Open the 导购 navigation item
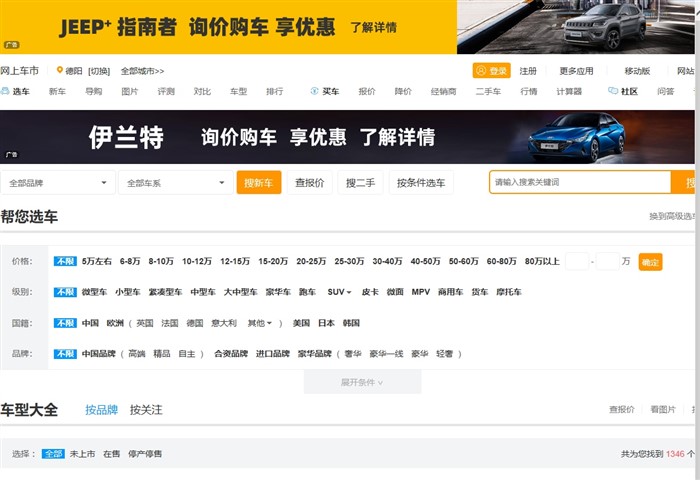 coord(94,91)
